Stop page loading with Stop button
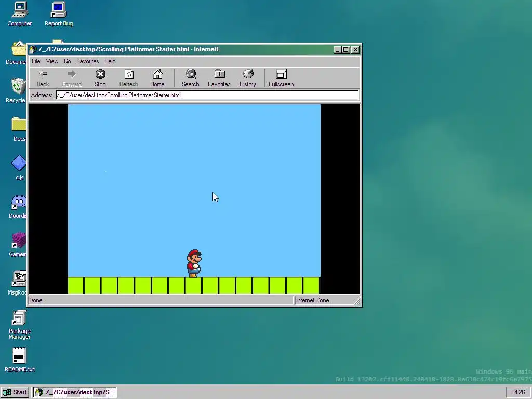The image size is (532, 399). 100,78
